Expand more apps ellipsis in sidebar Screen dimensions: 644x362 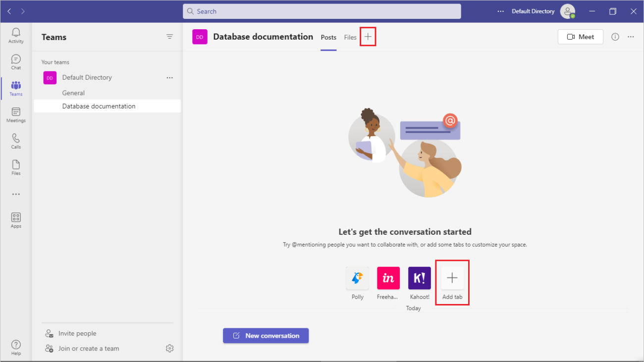pyautogui.click(x=16, y=194)
